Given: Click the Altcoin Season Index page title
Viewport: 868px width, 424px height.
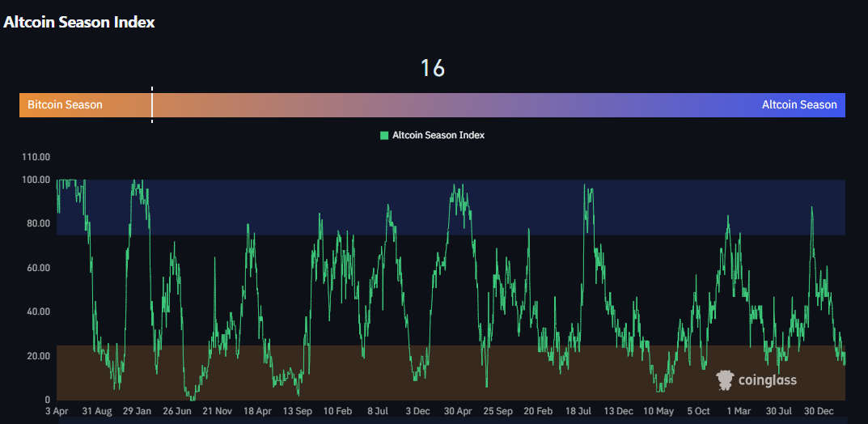Looking at the screenshot, I should [79, 23].
